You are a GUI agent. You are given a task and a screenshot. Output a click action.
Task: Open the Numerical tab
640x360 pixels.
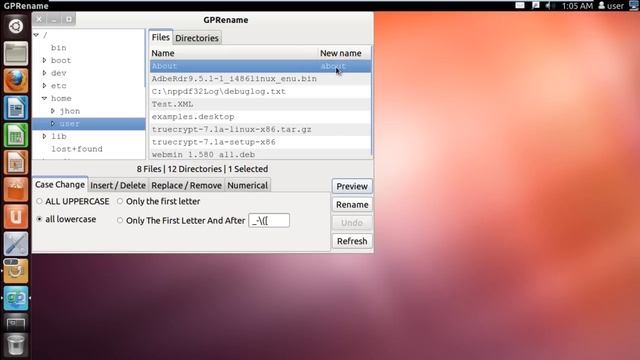click(x=247, y=185)
